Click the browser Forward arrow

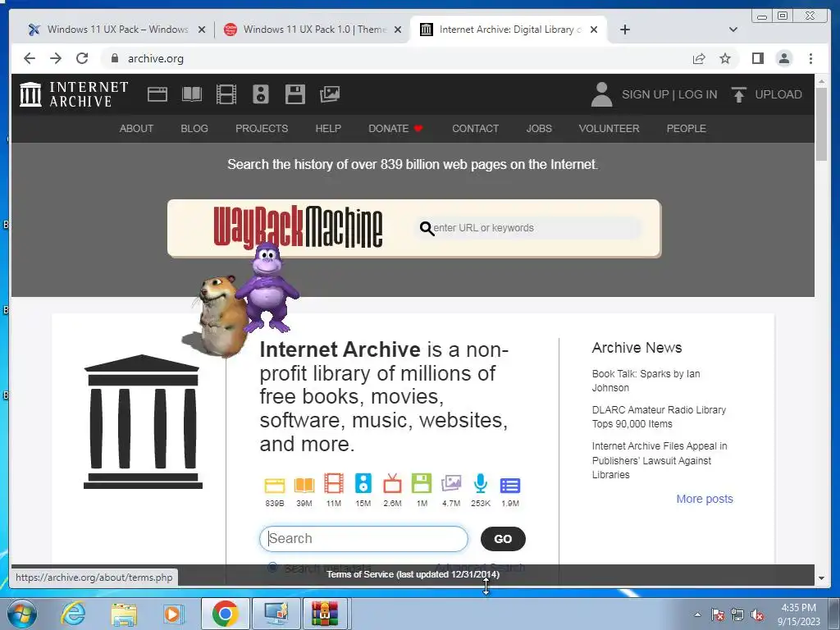tap(56, 58)
